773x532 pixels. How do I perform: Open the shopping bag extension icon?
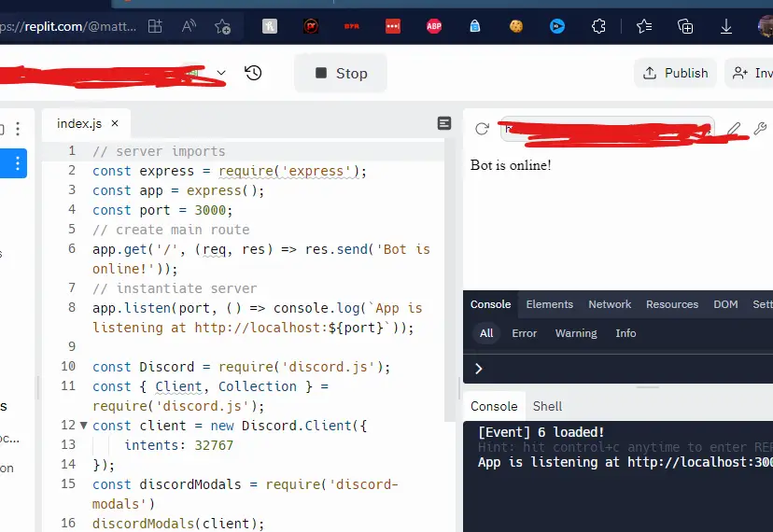(x=475, y=26)
